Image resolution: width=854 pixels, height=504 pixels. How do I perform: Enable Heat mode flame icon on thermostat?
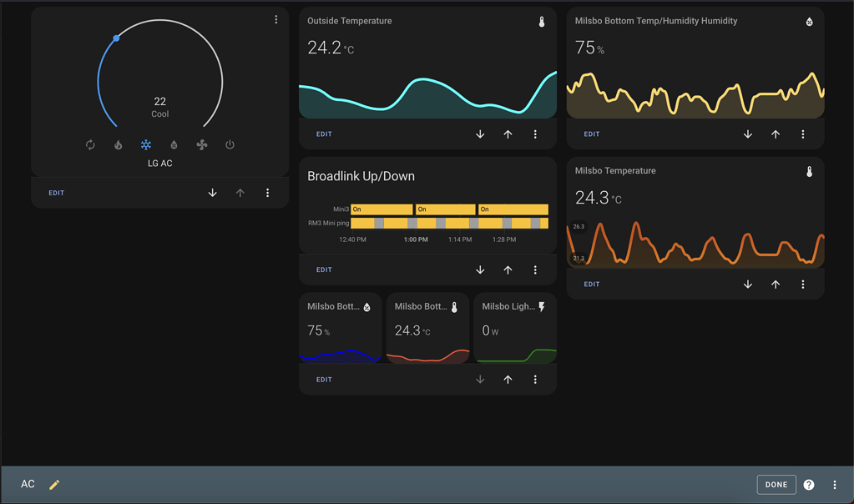click(118, 144)
